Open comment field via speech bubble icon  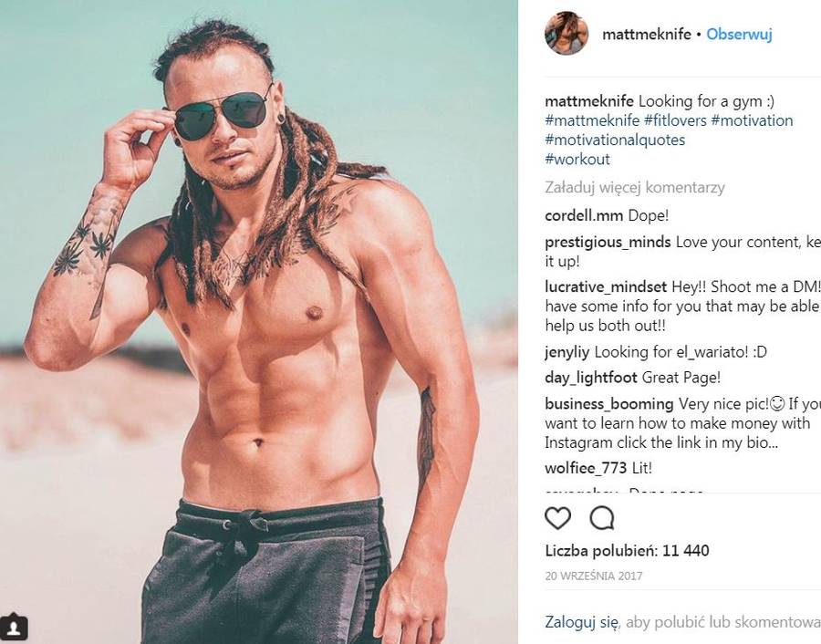pyautogui.click(x=602, y=518)
